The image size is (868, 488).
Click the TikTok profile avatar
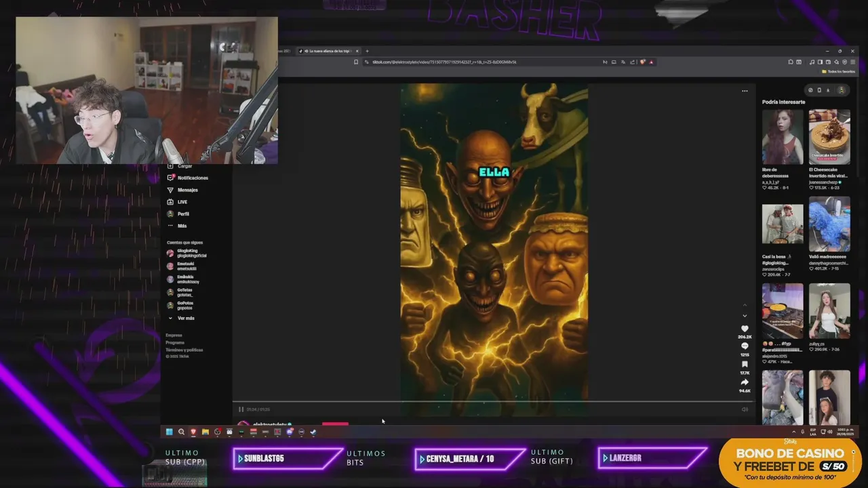tap(842, 90)
